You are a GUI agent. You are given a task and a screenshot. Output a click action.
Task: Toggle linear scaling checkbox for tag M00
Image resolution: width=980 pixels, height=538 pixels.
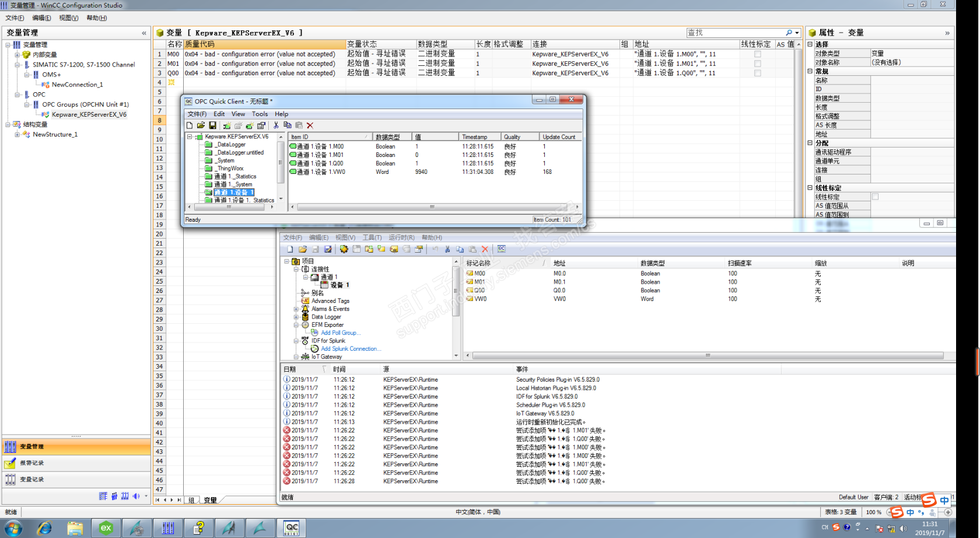[x=757, y=54]
